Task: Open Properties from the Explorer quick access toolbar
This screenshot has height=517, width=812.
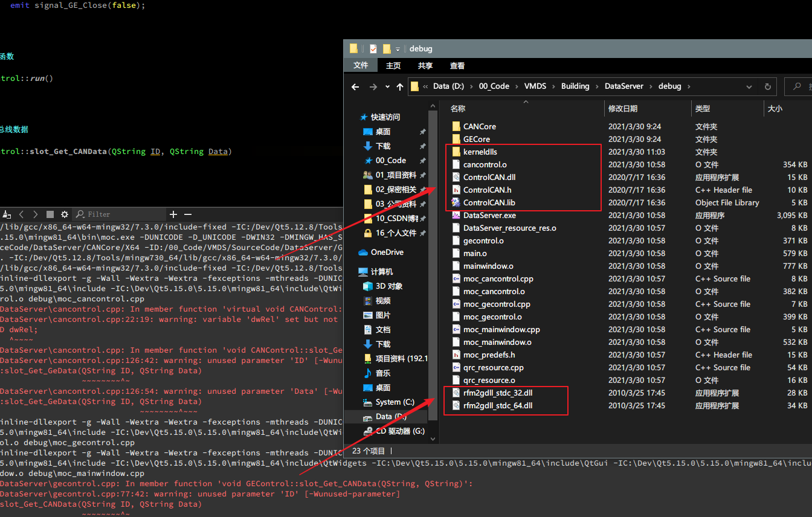Action: click(373, 49)
